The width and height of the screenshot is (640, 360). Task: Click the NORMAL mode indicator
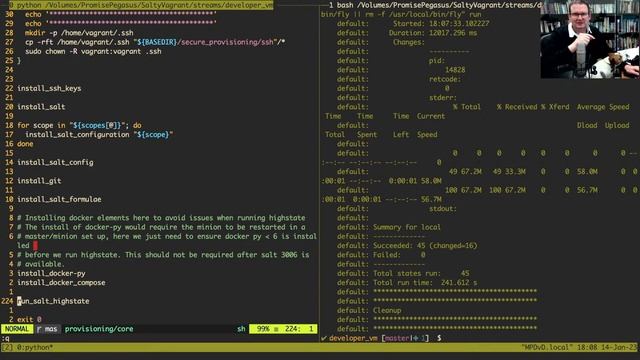click(x=17, y=329)
